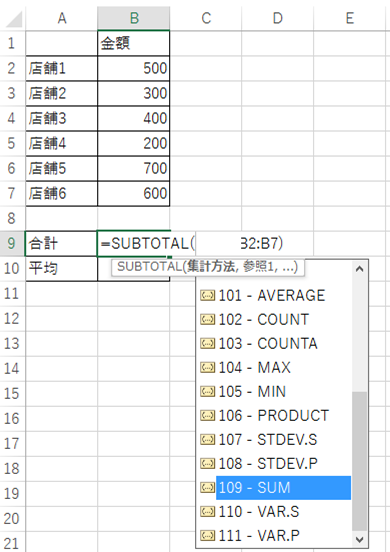Click the select-all corner triangle
Viewport: 390px width, 552px height.
[14, 19]
